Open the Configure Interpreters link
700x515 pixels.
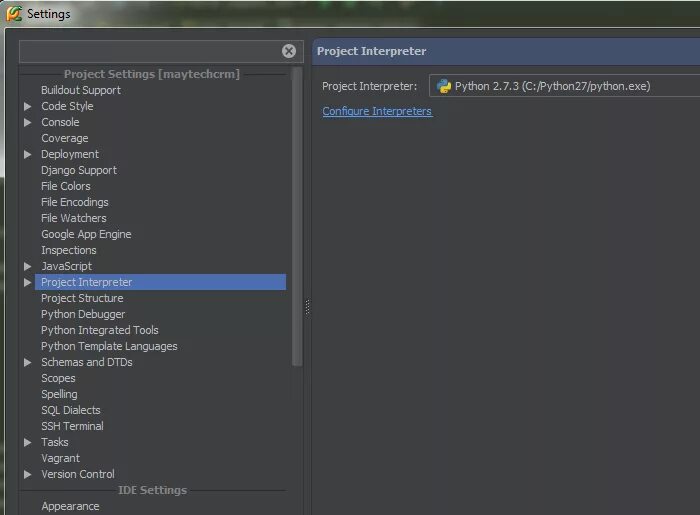coord(377,111)
